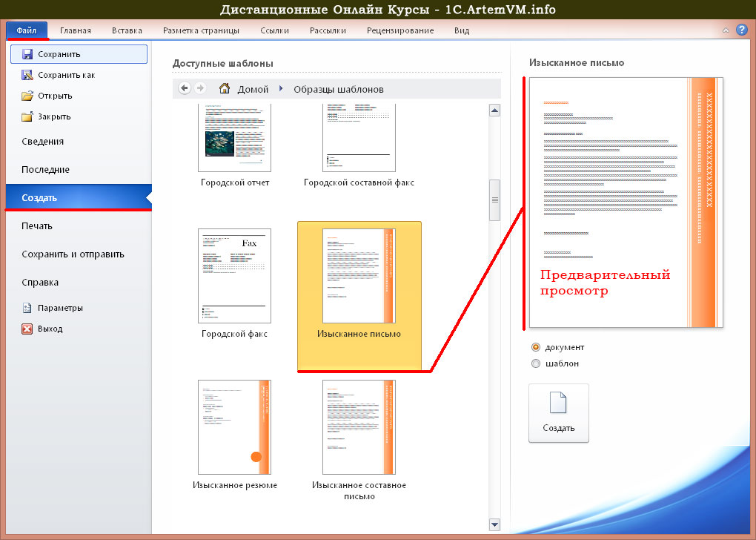Choose the Изысканное составное письмо template

pyautogui.click(x=359, y=440)
